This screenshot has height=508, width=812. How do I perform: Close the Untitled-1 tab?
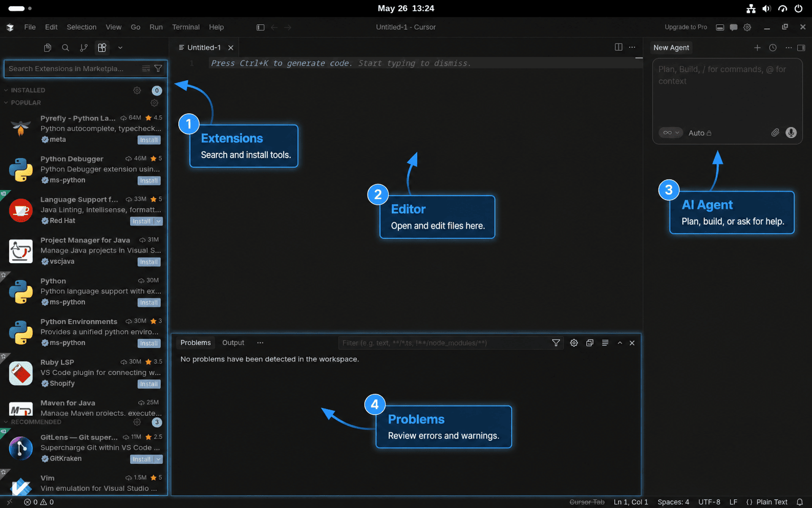tap(231, 48)
